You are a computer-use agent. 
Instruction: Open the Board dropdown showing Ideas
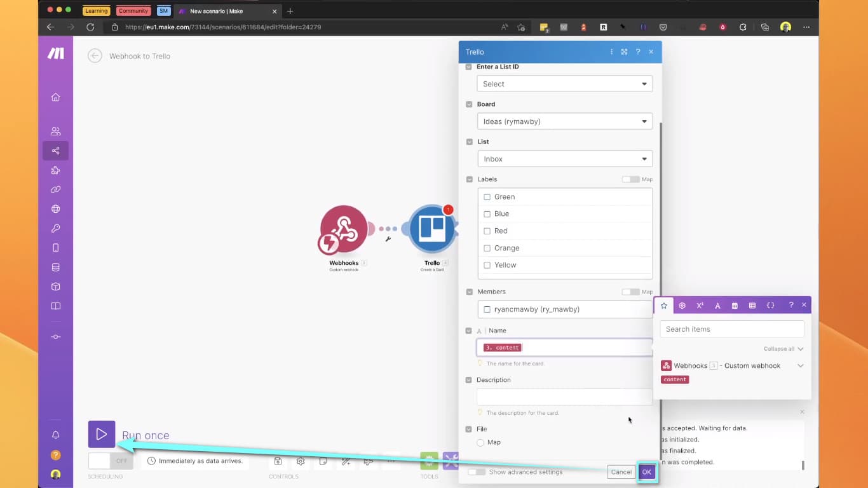(564, 121)
